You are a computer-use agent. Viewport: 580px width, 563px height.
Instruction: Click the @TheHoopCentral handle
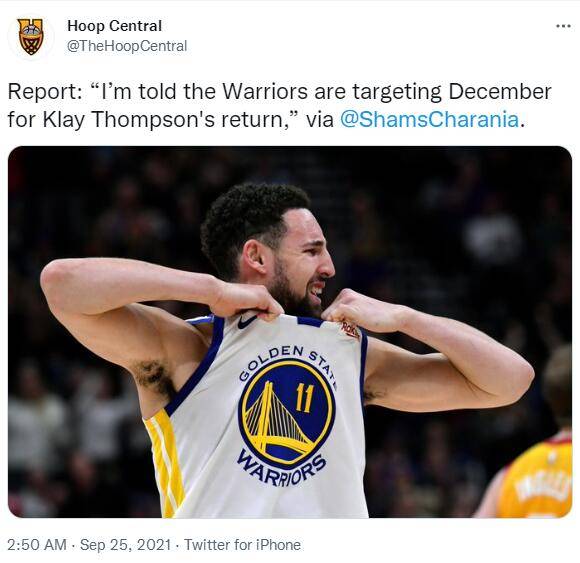click(127, 46)
